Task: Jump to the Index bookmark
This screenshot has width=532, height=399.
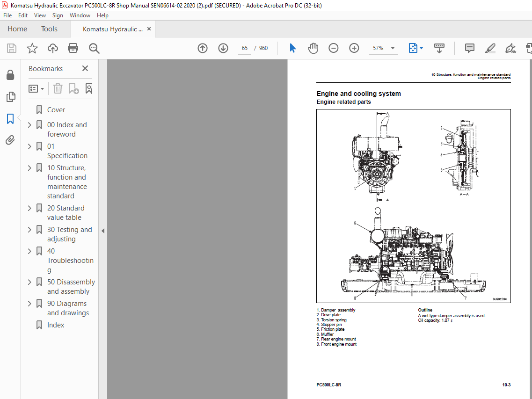Action: 56,325
